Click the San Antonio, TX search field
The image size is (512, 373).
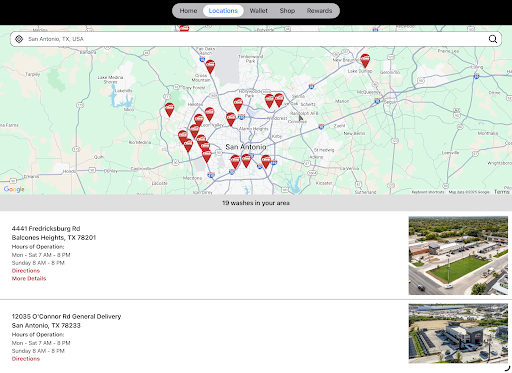point(256,39)
